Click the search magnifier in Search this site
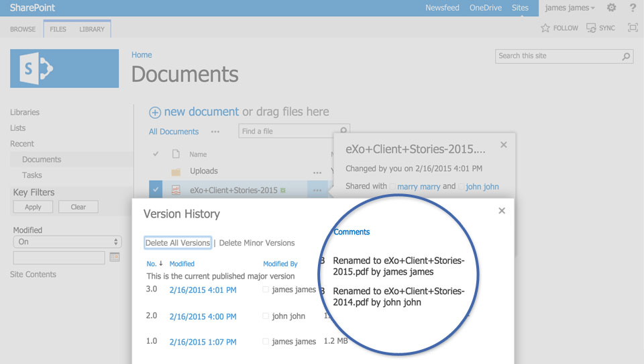 (626, 56)
